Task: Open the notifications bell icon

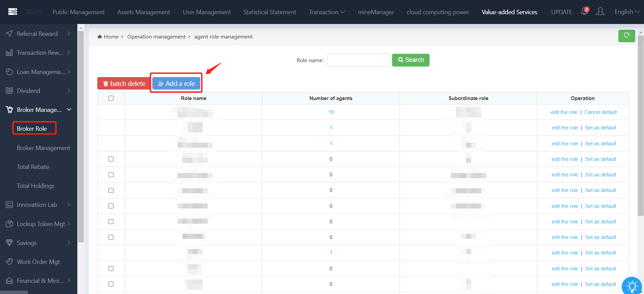Action: (584, 11)
